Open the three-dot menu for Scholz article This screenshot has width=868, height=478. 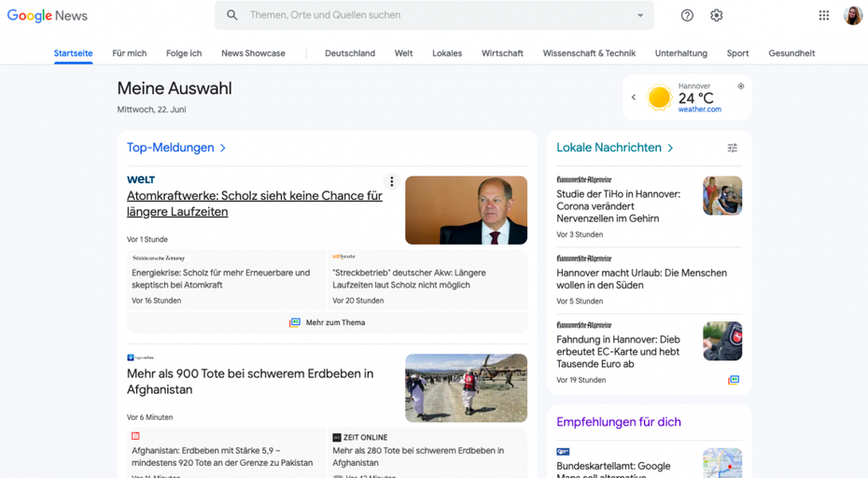pyautogui.click(x=391, y=181)
